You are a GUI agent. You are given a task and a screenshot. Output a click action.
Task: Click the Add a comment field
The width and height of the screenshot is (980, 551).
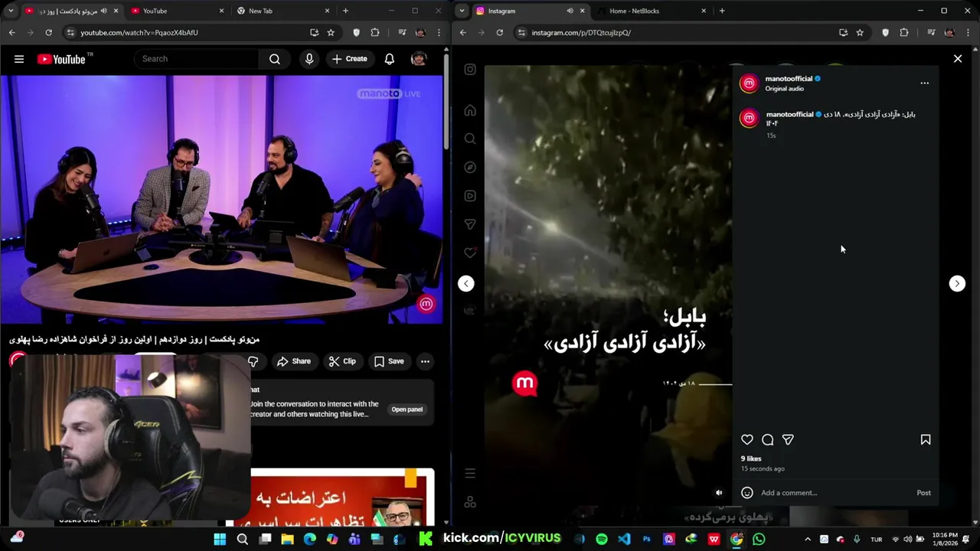(835, 493)
